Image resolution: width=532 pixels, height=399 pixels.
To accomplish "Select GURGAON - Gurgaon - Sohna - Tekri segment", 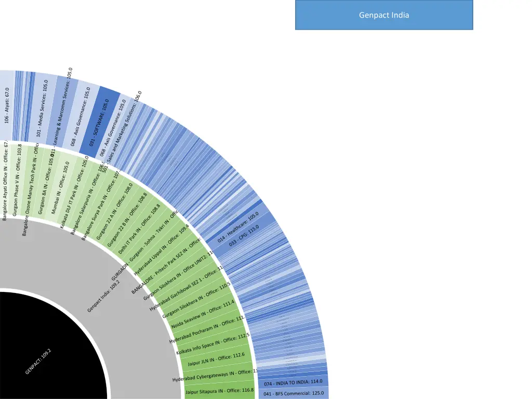I will [x=145, y=245].
